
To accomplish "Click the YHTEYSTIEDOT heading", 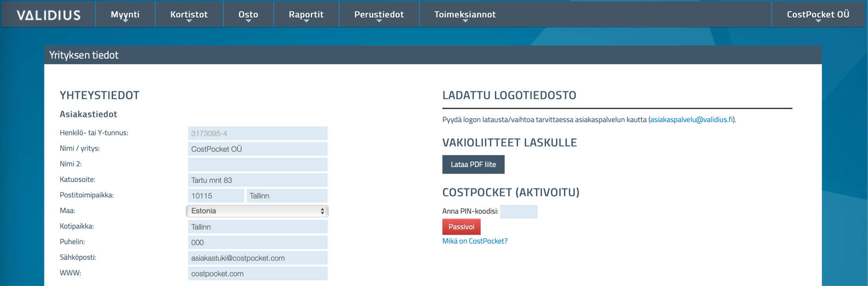I will (100, 95).
